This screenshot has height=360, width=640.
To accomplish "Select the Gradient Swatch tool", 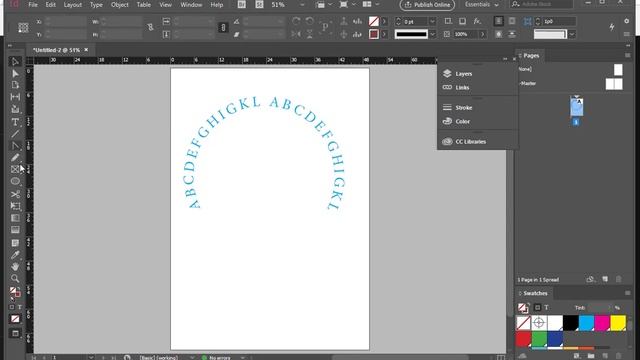I will click(x=15, y=218).
